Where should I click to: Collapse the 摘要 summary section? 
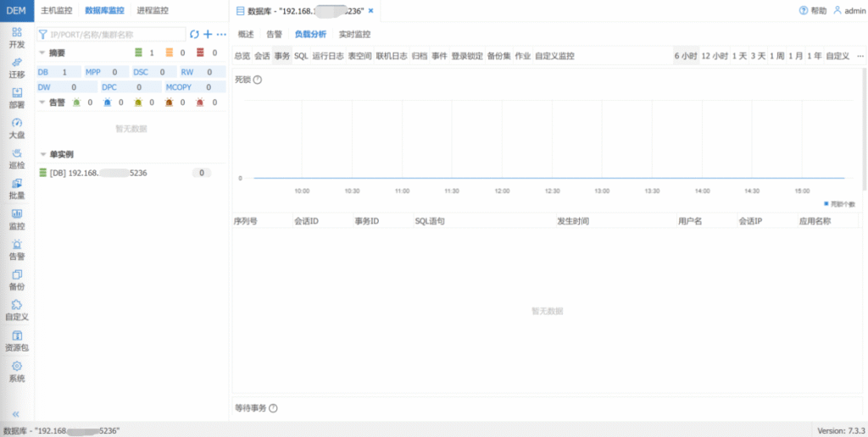coord(42,53)
